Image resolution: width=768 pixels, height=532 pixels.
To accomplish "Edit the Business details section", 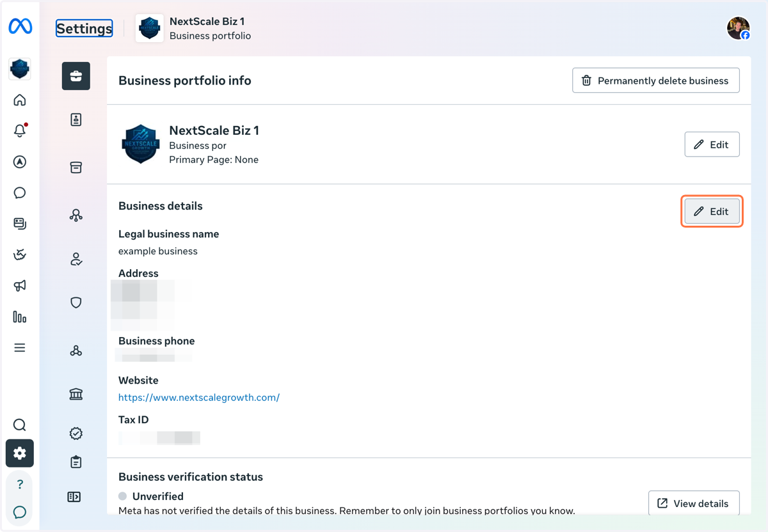I will pos(712,212).
